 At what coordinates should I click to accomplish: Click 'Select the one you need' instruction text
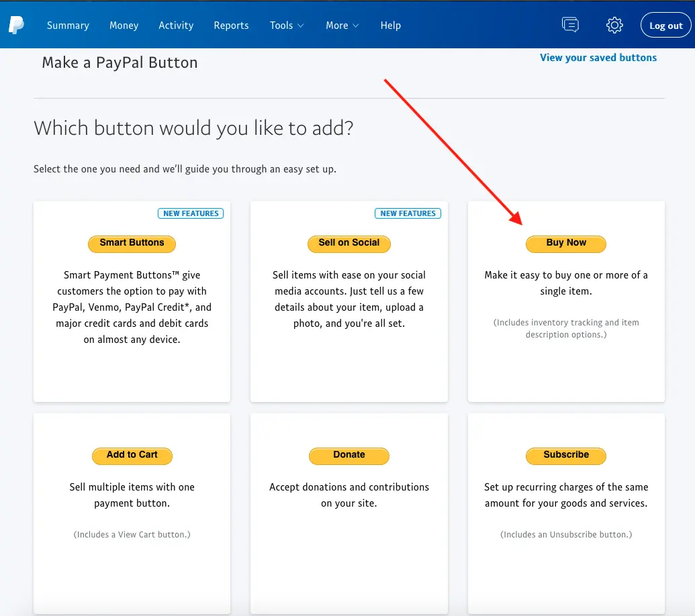pos(185,169)
